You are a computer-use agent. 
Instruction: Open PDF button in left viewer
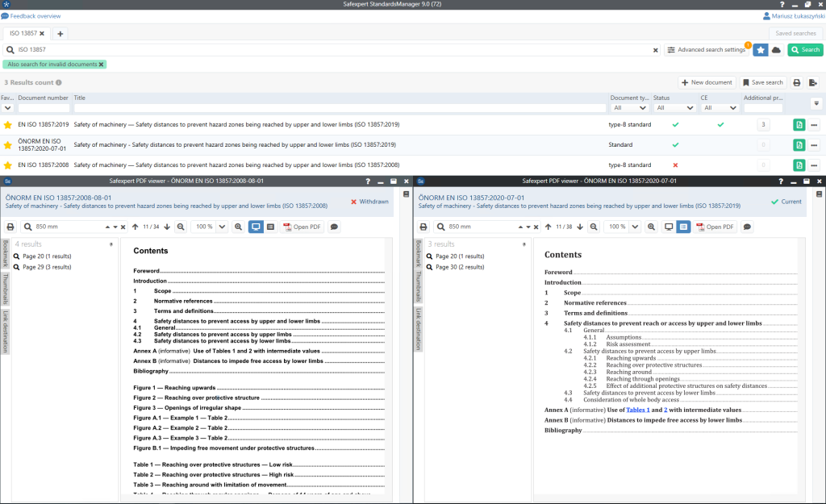tap(302, 227)
